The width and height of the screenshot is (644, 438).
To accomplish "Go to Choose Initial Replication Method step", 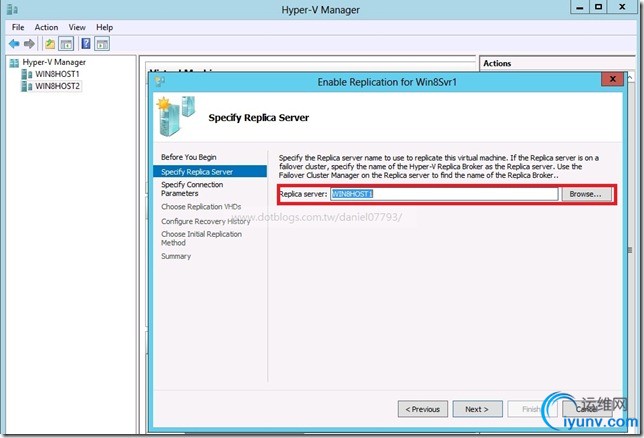I will point(201,238).
